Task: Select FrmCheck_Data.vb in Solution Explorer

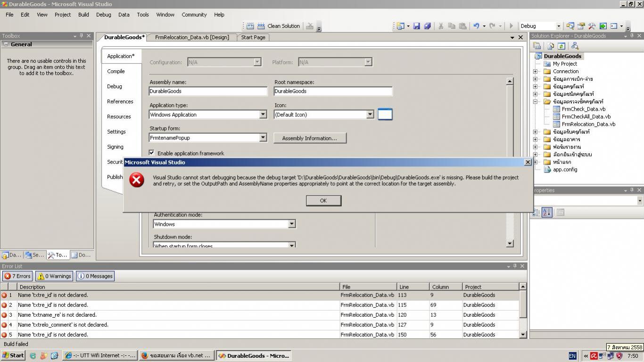Action: [x=583, y=109]
